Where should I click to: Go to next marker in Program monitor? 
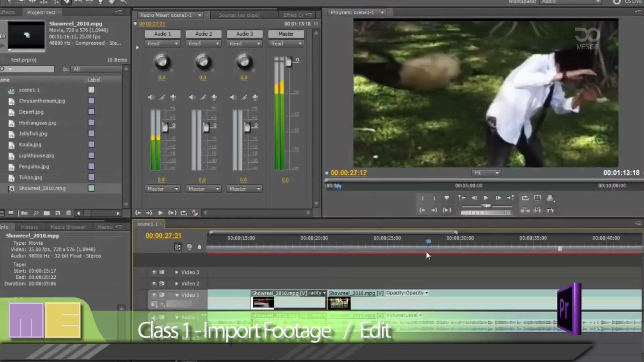[x=511, y=198]
